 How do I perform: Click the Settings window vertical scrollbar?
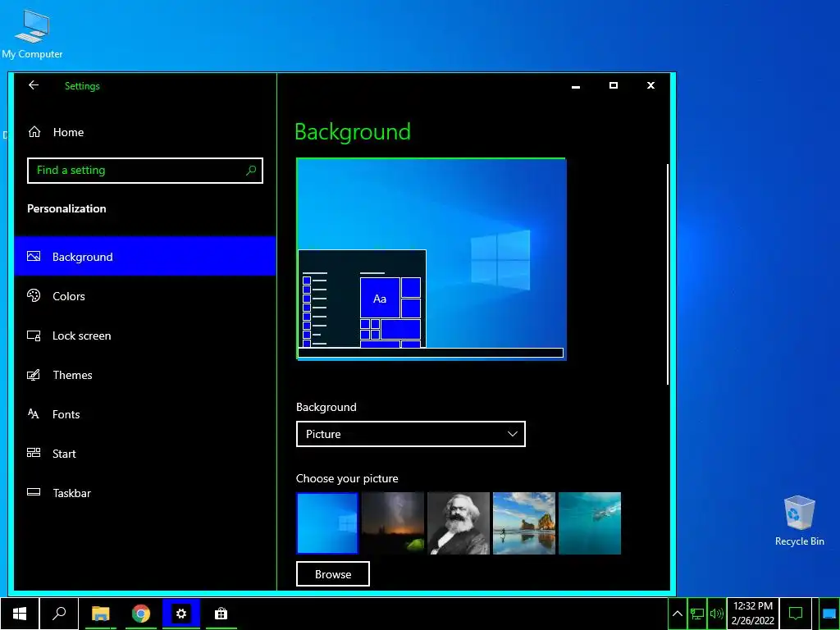click(x=668, y=274)
